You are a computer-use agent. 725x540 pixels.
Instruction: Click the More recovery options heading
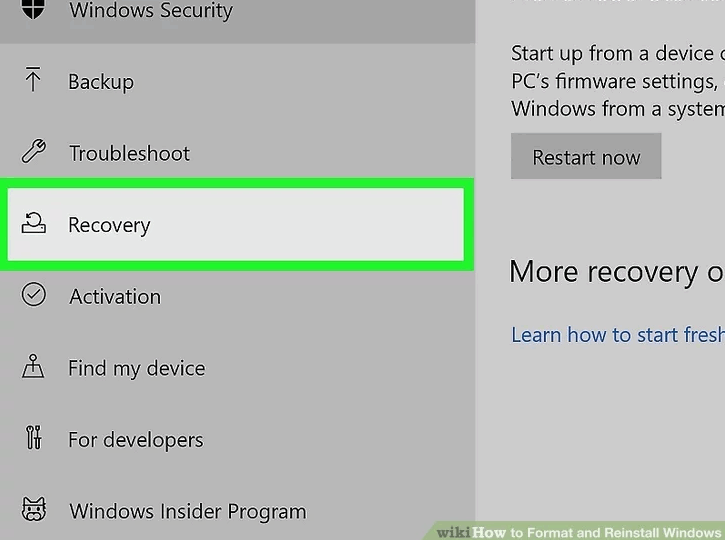617,272
